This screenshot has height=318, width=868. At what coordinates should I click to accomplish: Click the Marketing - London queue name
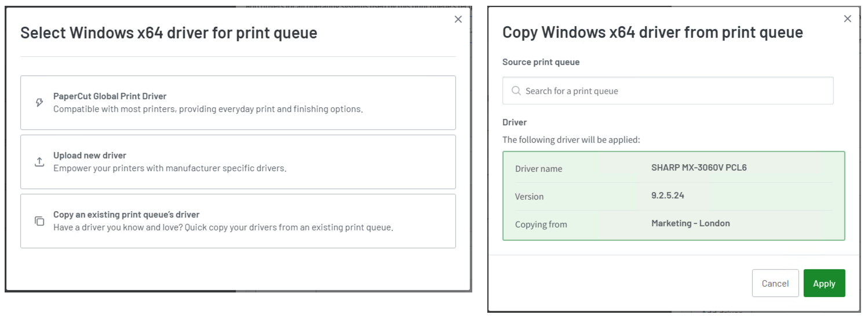click(690, 223)
